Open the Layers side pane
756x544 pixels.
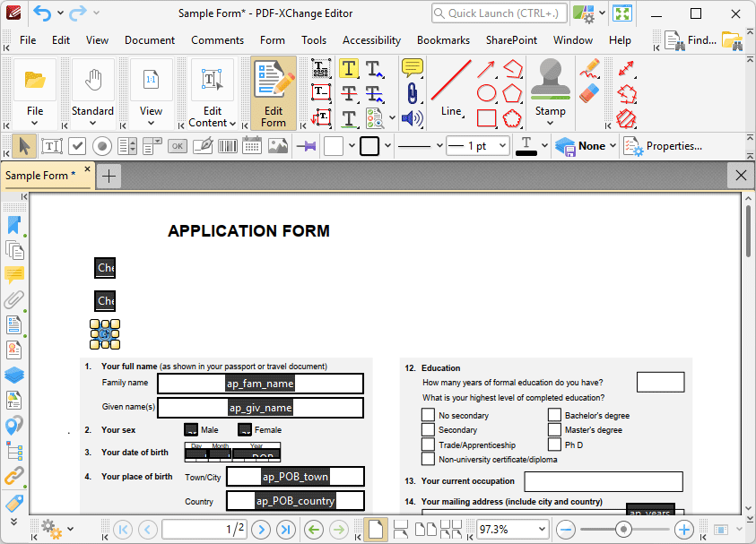(x=14, y=375)
